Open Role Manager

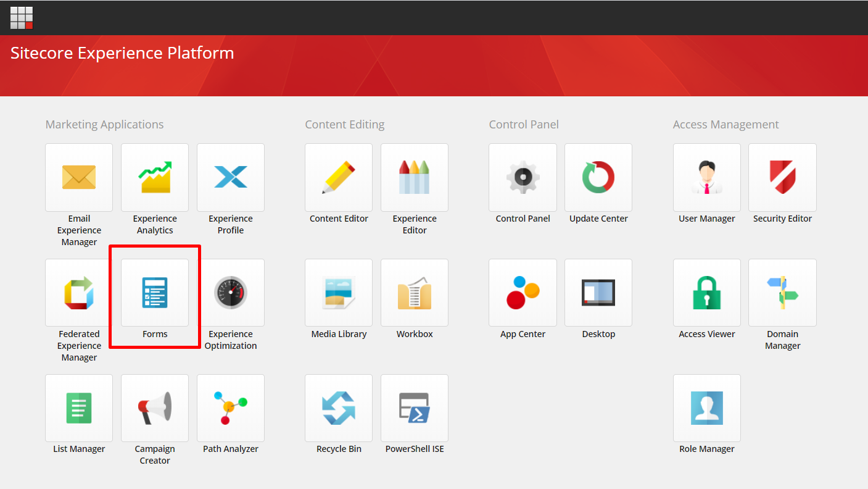(x=707, y=408)
